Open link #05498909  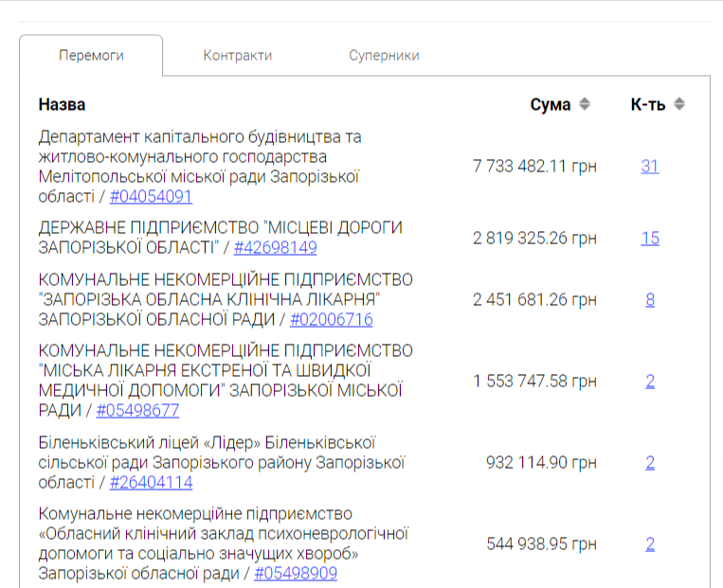tap(296, 573)
